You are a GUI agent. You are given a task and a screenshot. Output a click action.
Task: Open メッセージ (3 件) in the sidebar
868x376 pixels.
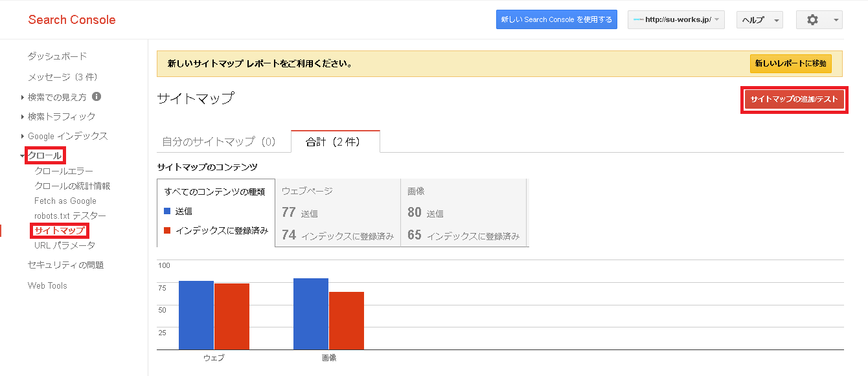tap(62, 77)
